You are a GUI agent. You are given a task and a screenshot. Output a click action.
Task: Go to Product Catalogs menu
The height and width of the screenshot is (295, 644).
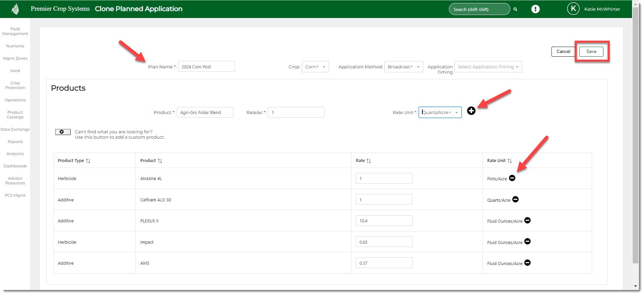[15, 115]
